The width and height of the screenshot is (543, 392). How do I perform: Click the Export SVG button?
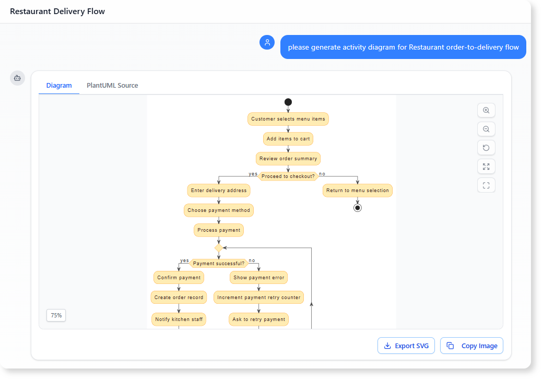[406, 346]
